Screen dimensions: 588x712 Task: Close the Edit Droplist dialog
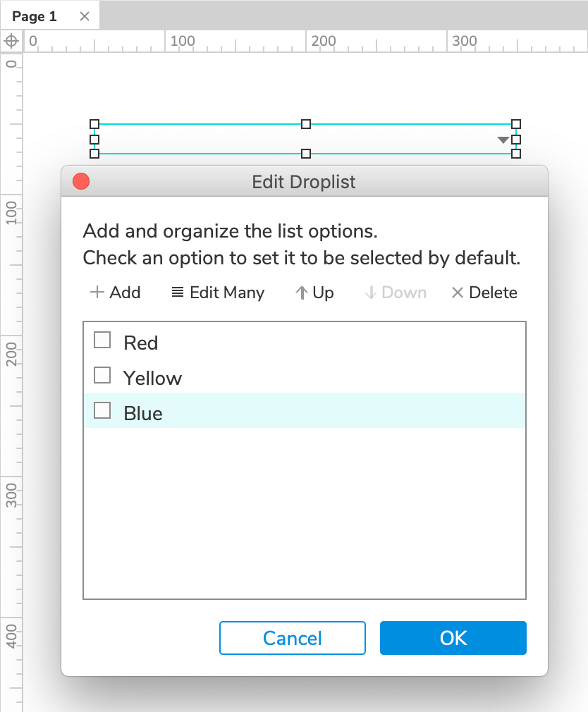pos(81,182)
